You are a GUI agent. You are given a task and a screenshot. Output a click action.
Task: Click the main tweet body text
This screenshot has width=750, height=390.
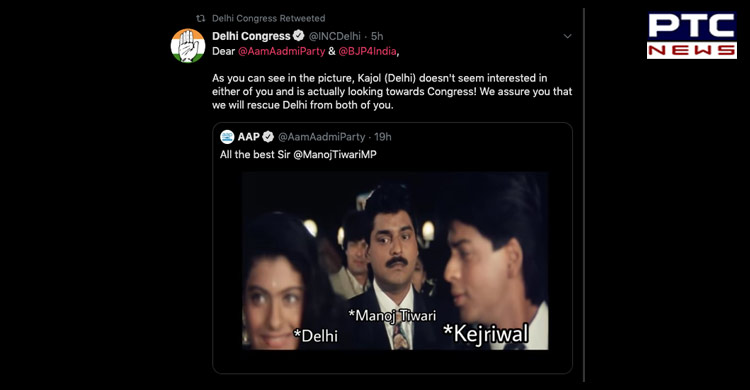pyautogui.click(x=392, y=91)
